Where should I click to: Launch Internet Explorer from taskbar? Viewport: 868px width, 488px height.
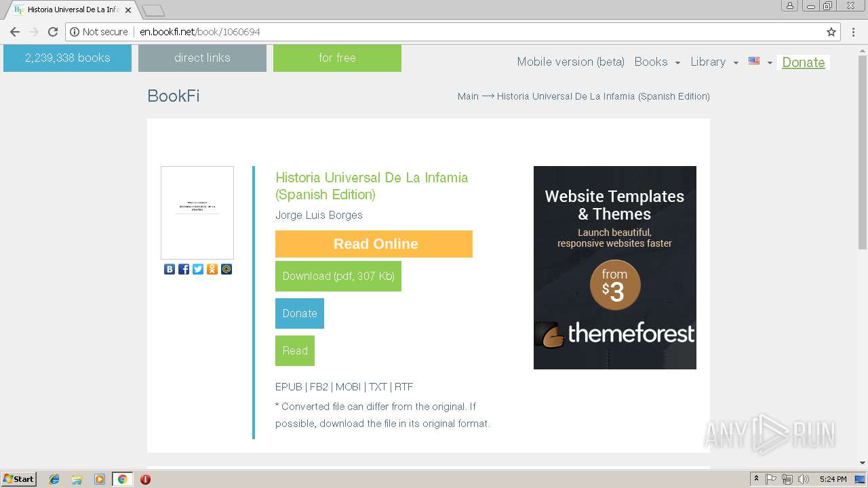(x=54, y=479)
